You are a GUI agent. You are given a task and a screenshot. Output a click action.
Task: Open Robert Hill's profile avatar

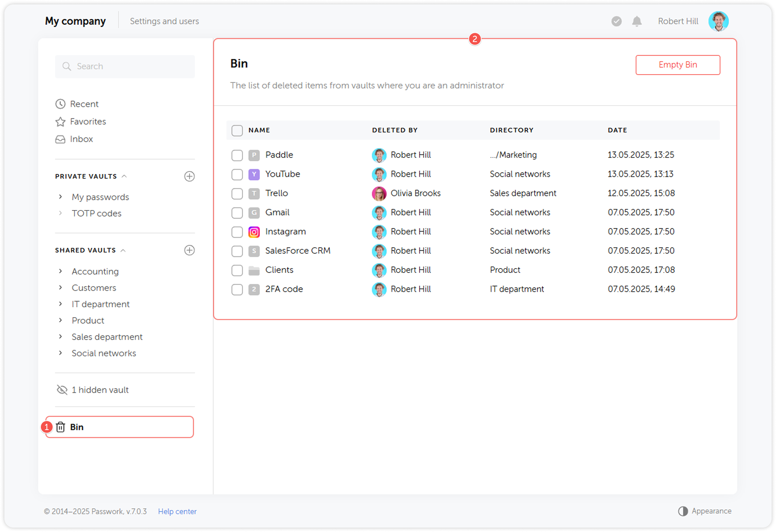point(718,21)
